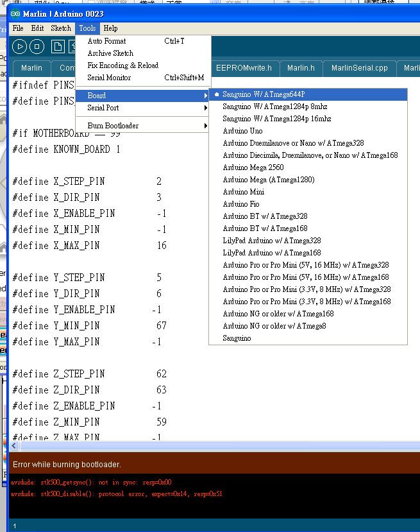This screenshot has height=532, width=420.
Task: Click the '#define Z_MIN_PIN' code line
Action: click(90, 422)
